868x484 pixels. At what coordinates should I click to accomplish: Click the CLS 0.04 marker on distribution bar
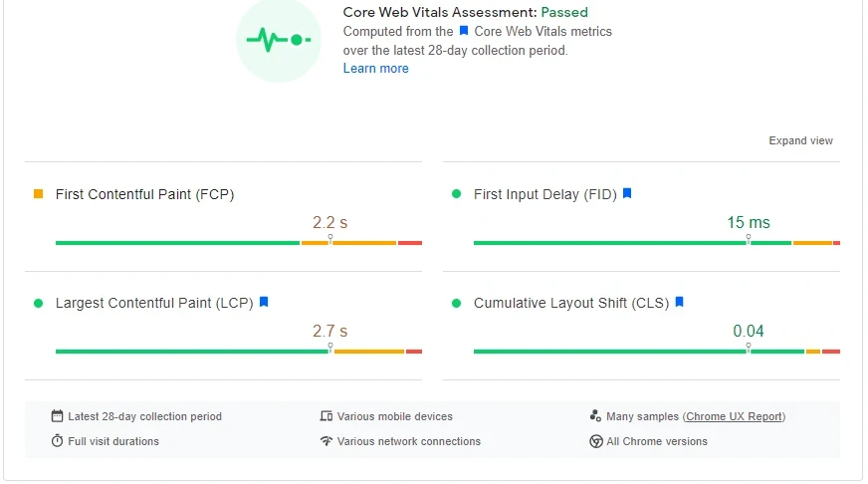point(749,348)
